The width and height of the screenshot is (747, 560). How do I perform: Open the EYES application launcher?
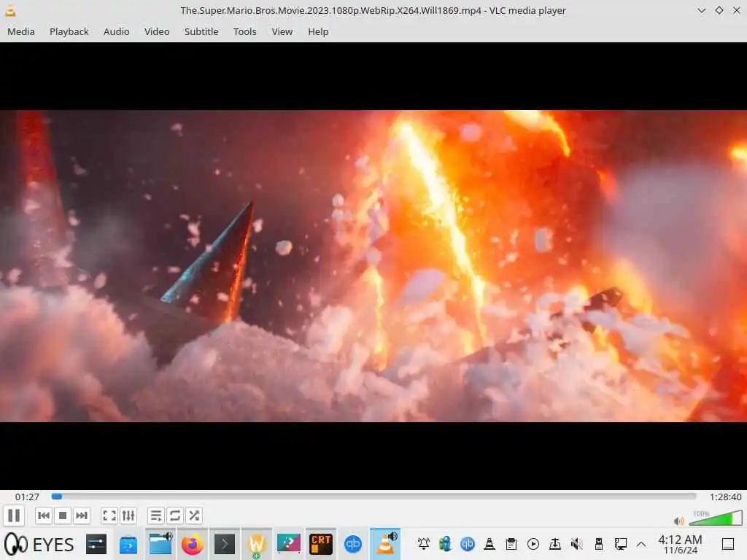click(x=39, y=544)
